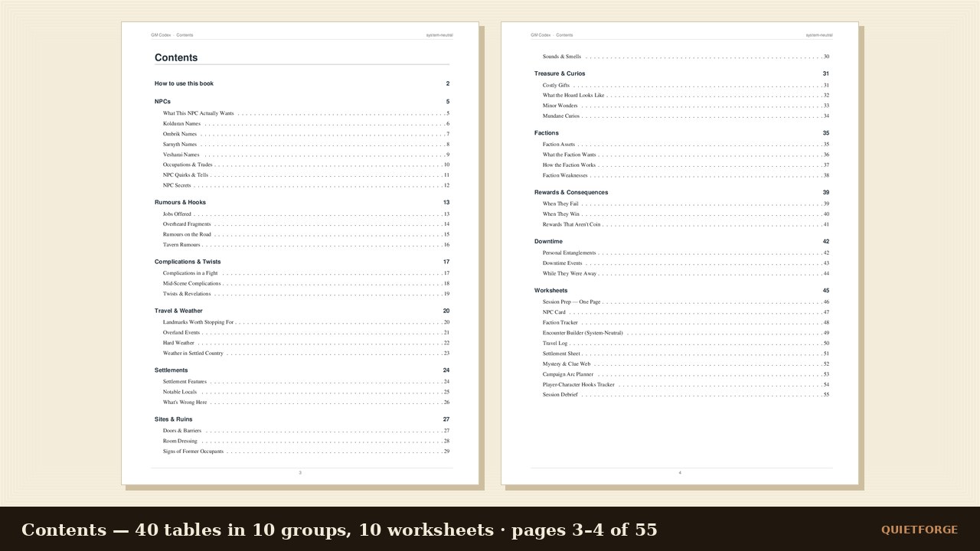The image size is (980, 551).
Task: Go to 'While They Were Away'
Action: [x=686, y=273]
